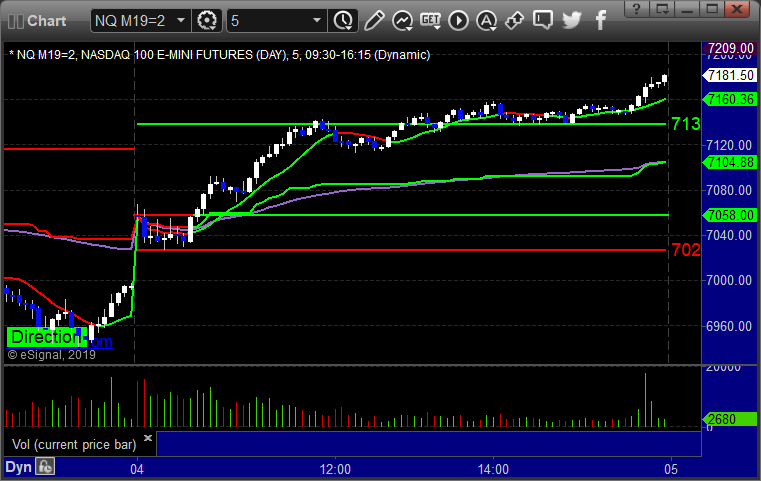The width and height of the screenshot is (761, 481).
Task: Click the 14:00 time axis label
Action: pos(493,469)
